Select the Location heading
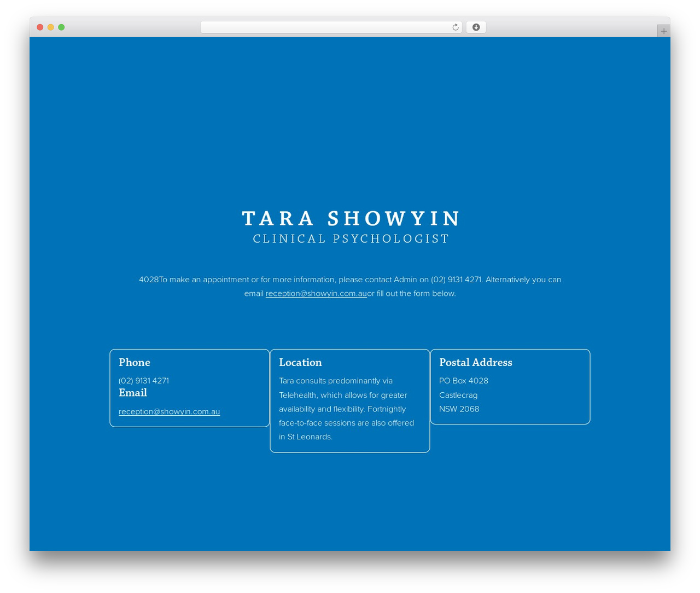 300,362
